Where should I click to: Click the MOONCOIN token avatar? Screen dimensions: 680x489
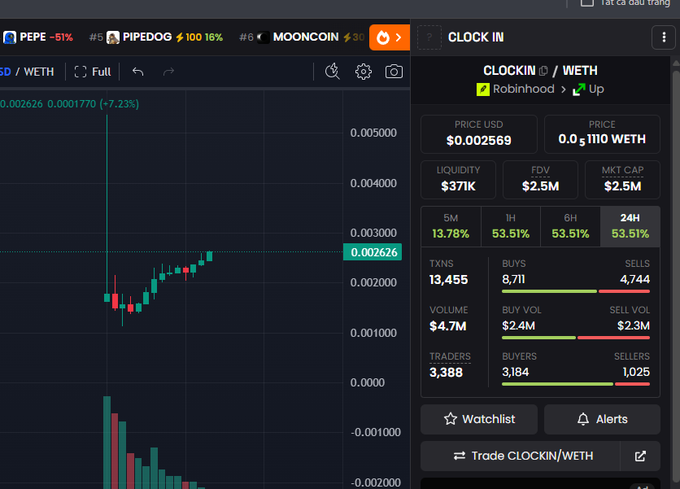tap(263, 37)
